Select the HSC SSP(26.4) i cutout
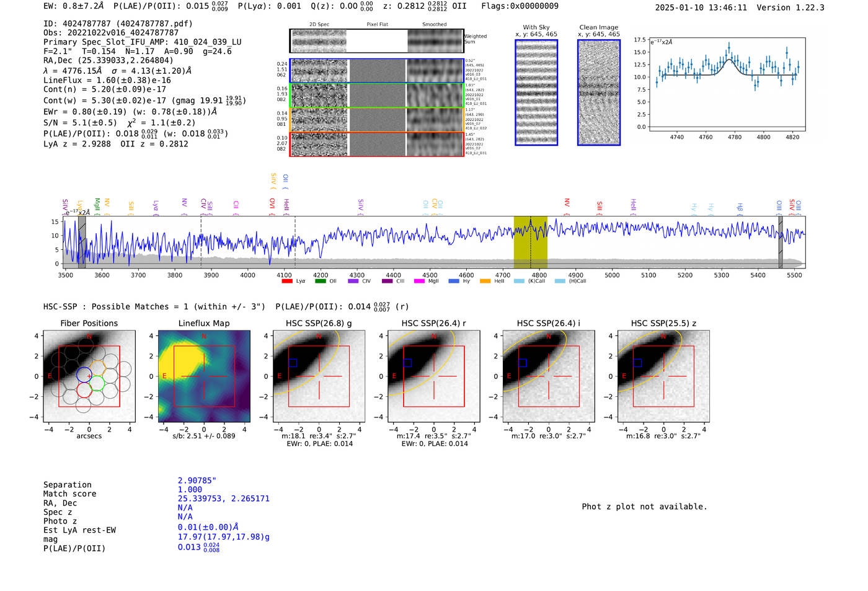The height and width of the screenshot is (591, 868). point(549,376)
